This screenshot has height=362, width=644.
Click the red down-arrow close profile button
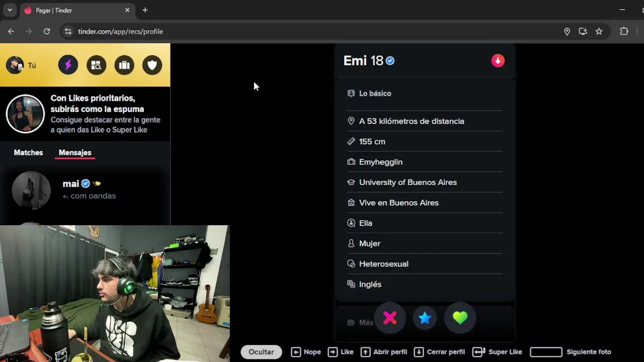click(498, 61)
